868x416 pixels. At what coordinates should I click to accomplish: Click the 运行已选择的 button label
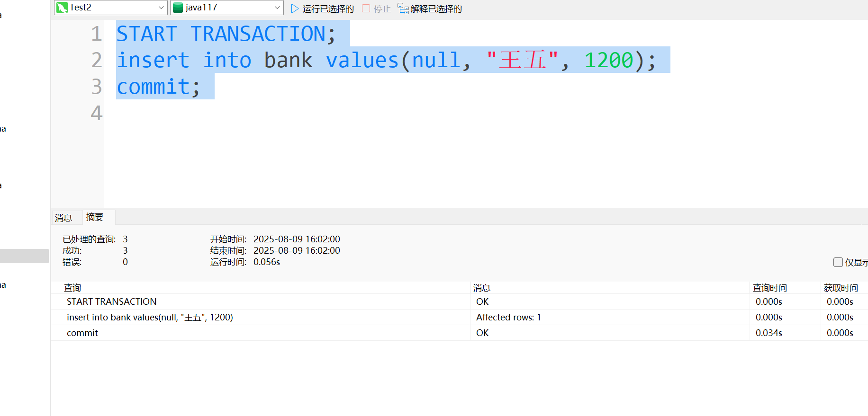click(x=328, y=9)
